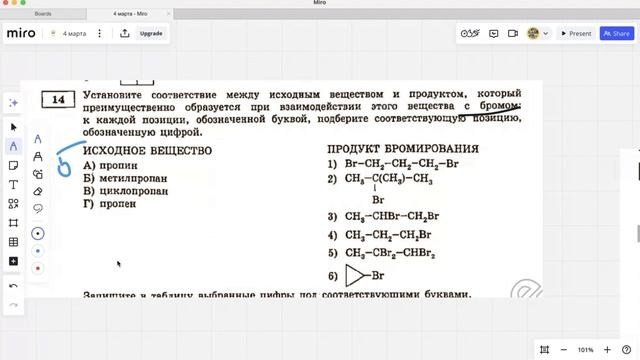
Task: Click formula 1 Br–CH2–CH2–CH2–Br
Action: [402, 164]
